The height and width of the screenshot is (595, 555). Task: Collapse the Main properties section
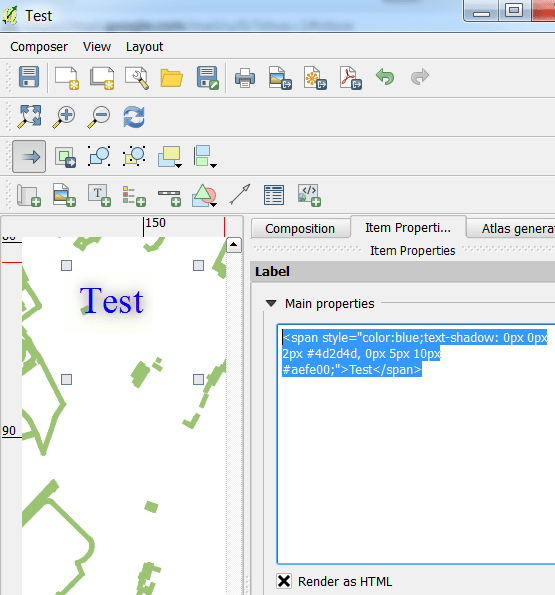(x=271, y=304)
